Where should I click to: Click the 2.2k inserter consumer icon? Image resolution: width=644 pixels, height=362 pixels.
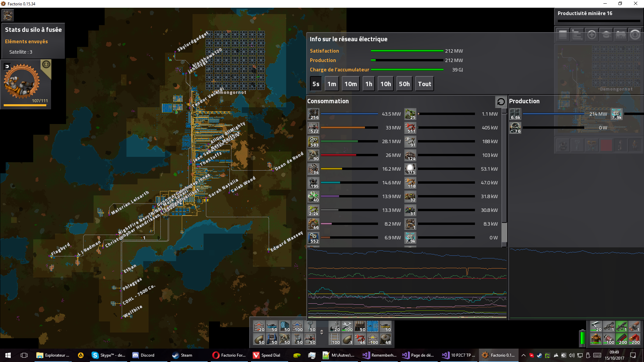[x=313, y=210]
